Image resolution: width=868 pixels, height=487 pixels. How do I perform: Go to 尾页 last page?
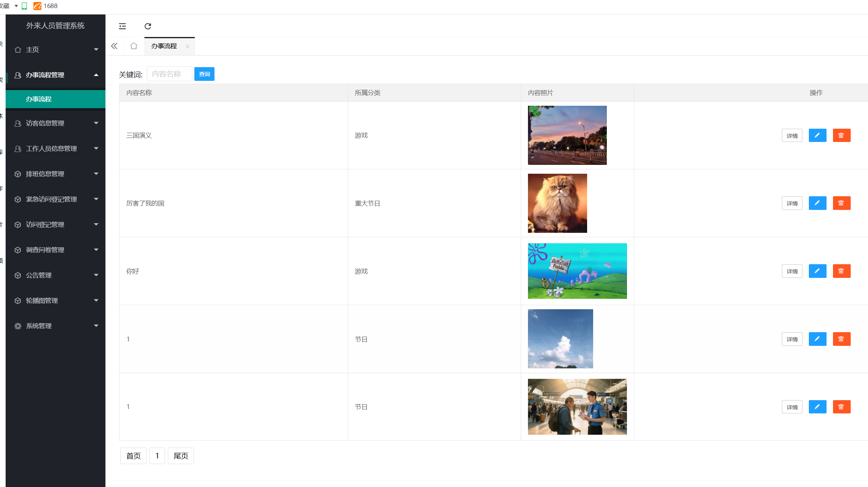coord(181,456)
